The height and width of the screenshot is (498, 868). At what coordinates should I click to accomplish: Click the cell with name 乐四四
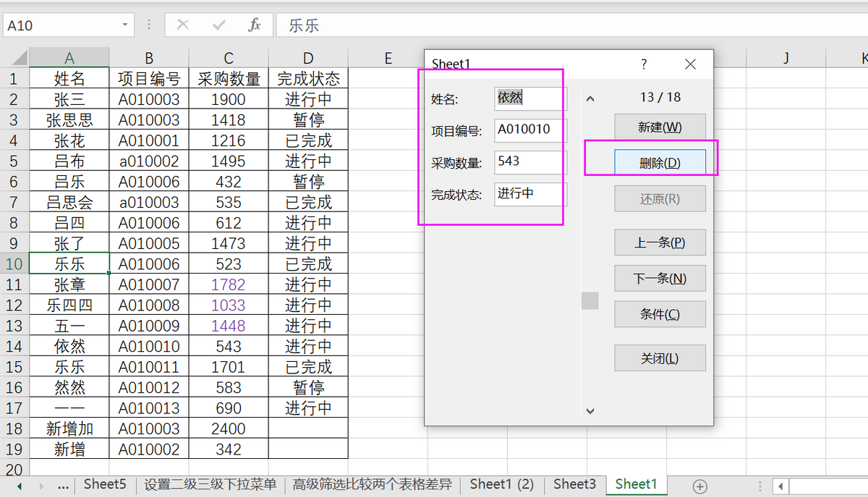(x=69, y=305)
